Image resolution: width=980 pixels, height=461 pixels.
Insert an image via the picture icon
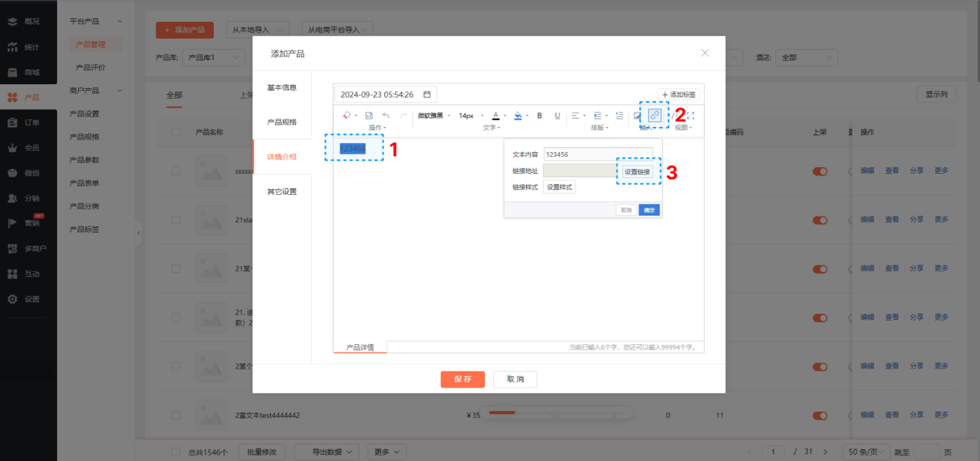(x=637, y=115)
